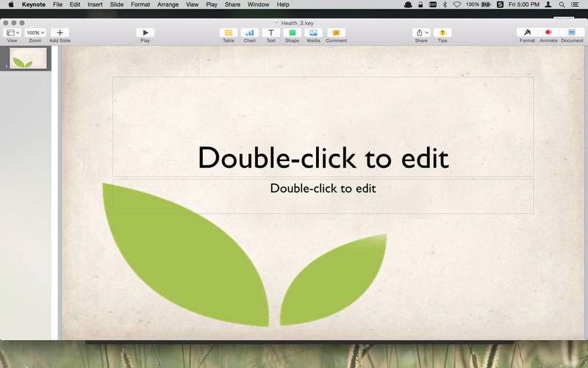
Task: Start the slideshow with Play button
Action: (145, 32)
